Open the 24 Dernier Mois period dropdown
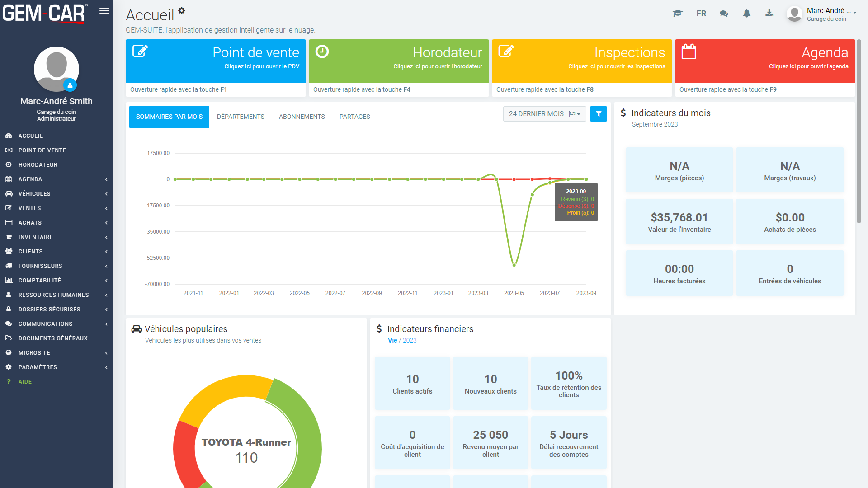The height and width of the screenshot is (488, 868). 544,114
